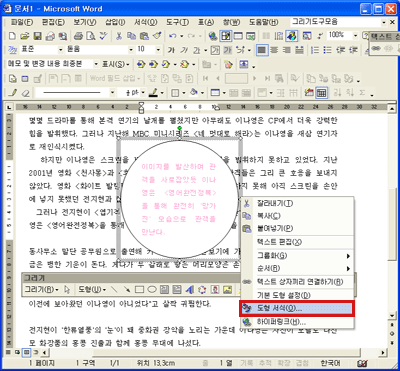Image resolution: width=400 pixels, height=371 pixels.
Task: Open the zoom percentage dropdown (100%)
Action: click(x=356, y=35)
